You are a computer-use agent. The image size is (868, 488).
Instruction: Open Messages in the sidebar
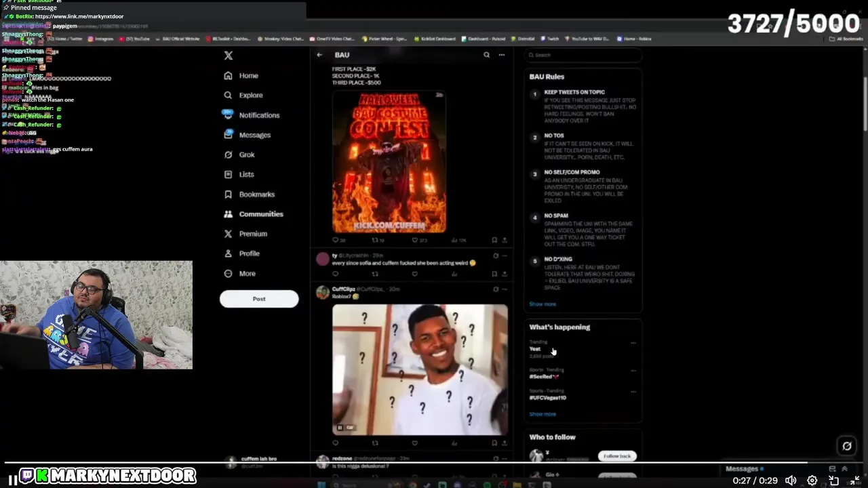click(x=248, y=135)
